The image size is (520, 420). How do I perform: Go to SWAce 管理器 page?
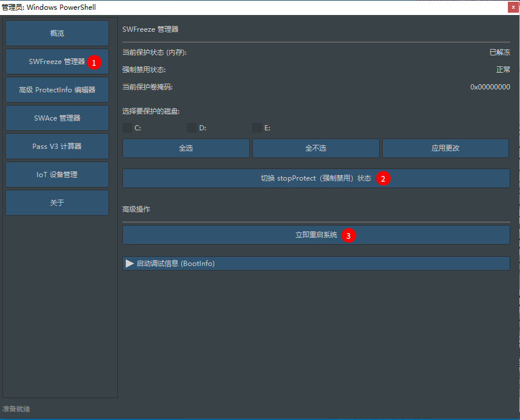(57, 118)
